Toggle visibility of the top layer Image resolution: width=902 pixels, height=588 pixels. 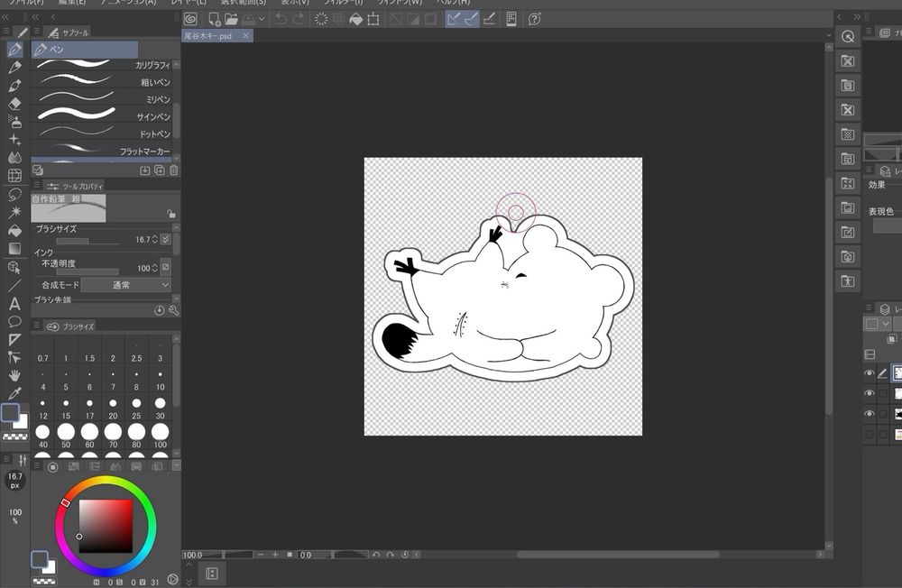click(870, 373)
